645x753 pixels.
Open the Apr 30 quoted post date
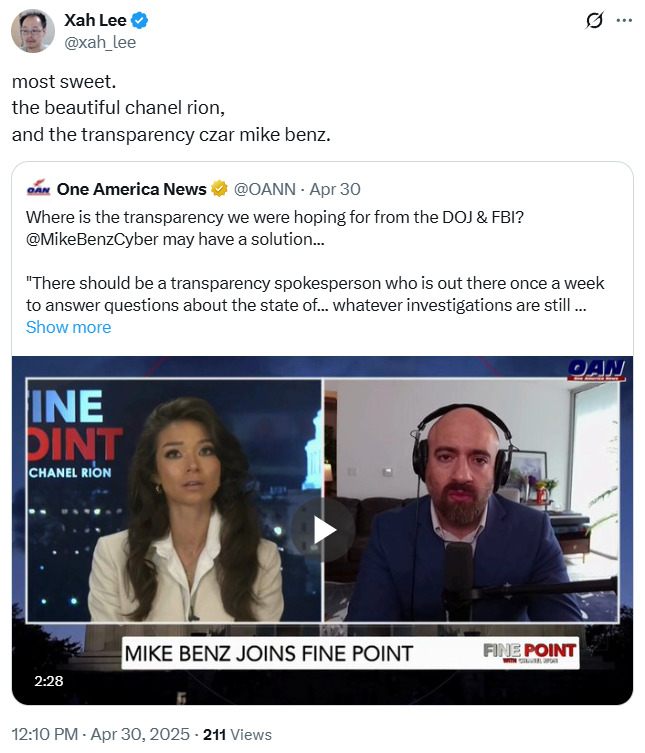335,189
